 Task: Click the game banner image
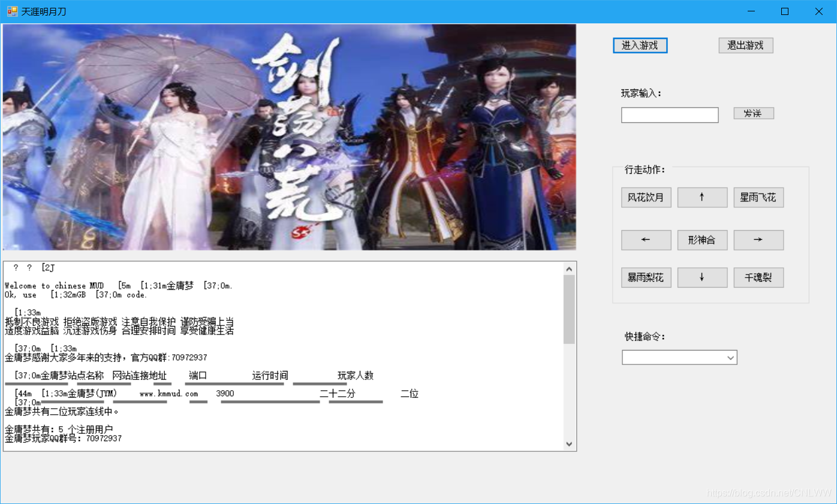pyautogui.click(x=290, y=137)
